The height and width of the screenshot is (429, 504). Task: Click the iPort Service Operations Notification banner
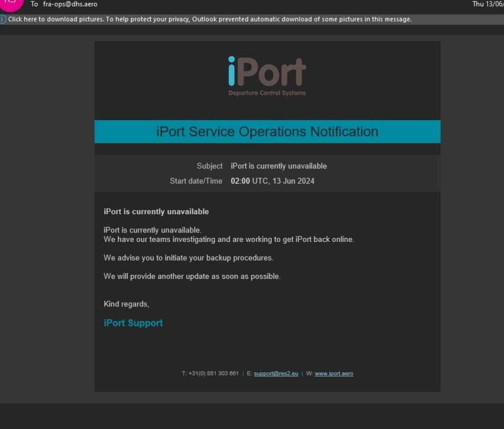tap(267, 132)
